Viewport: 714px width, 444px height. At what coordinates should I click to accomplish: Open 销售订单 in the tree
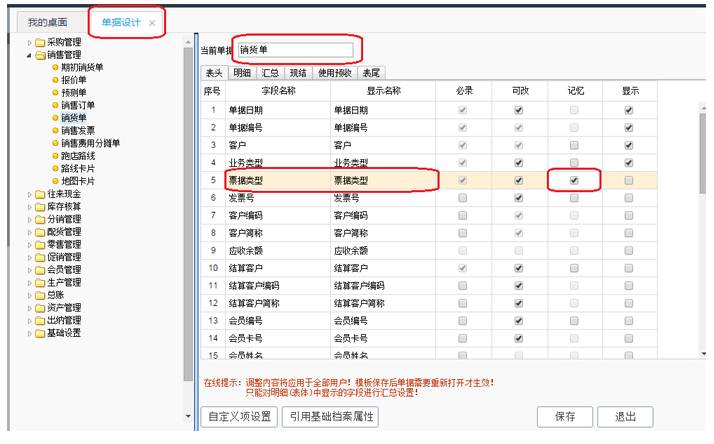[78, 105]
